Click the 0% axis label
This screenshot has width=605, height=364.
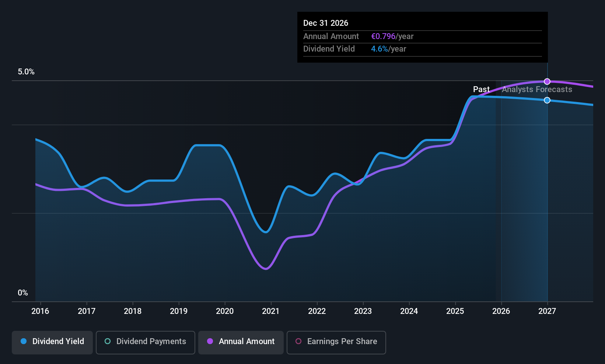point(22,293)
